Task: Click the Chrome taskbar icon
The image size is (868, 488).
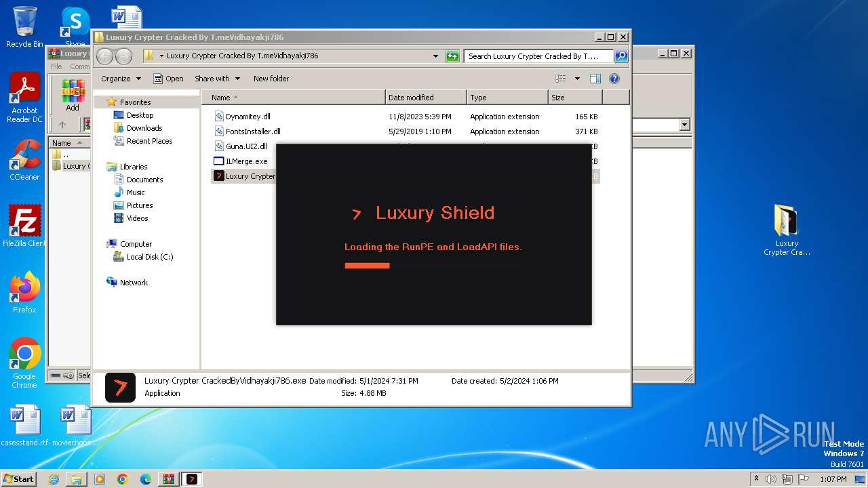Action: click(123, 479)
